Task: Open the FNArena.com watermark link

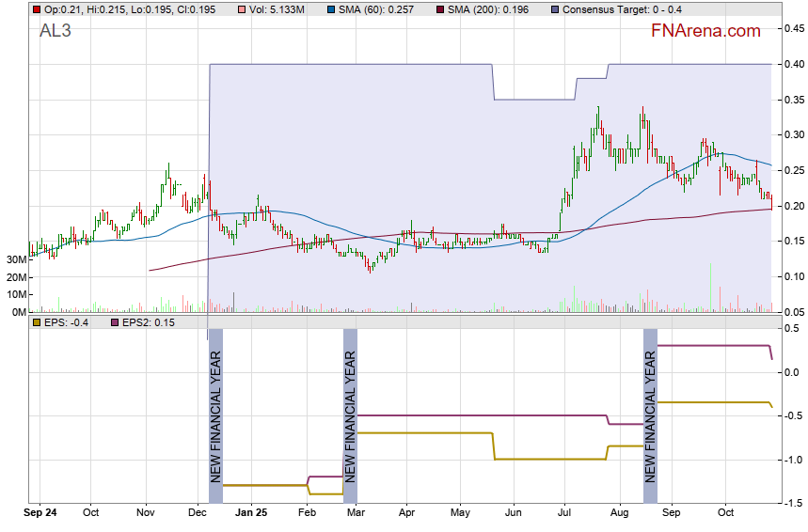Action: click(705, 31)
